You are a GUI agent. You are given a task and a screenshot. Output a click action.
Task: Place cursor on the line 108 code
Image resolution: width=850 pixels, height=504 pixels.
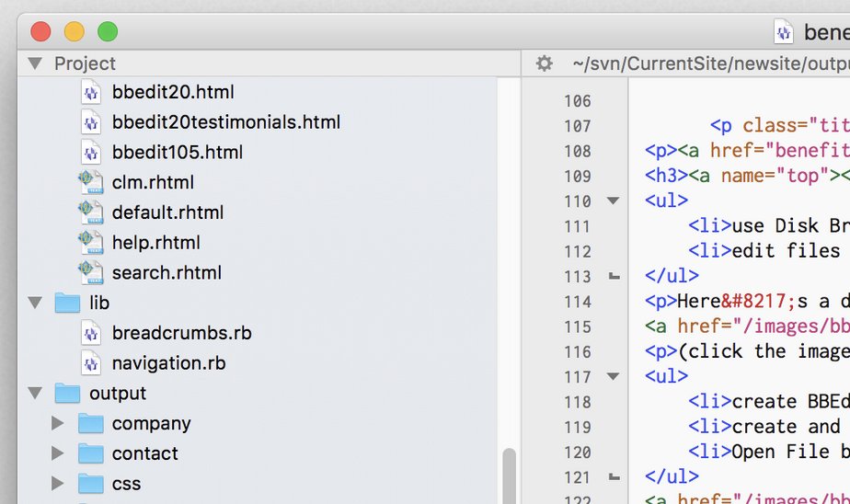tap(748, 150)
